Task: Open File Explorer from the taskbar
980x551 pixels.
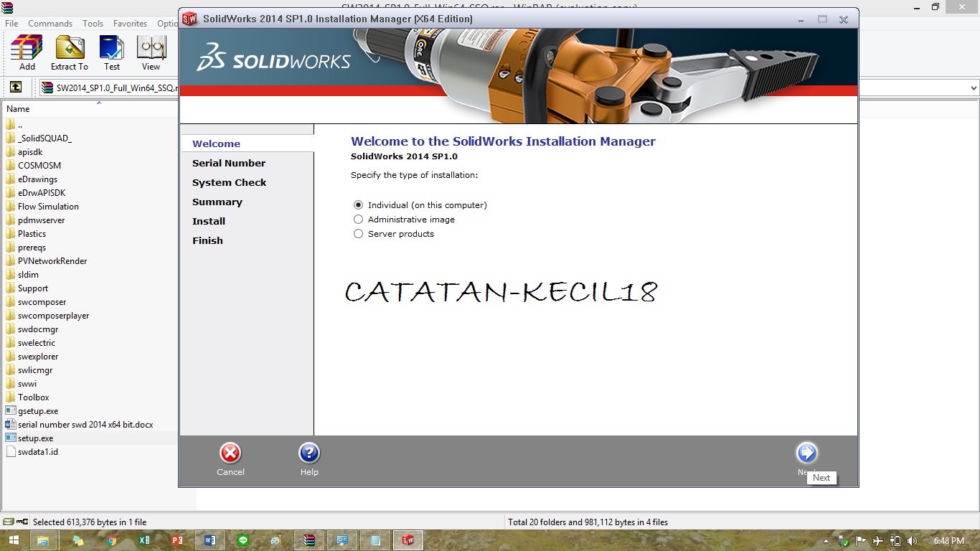Action: pyautogui.click(x=42, y=540)
